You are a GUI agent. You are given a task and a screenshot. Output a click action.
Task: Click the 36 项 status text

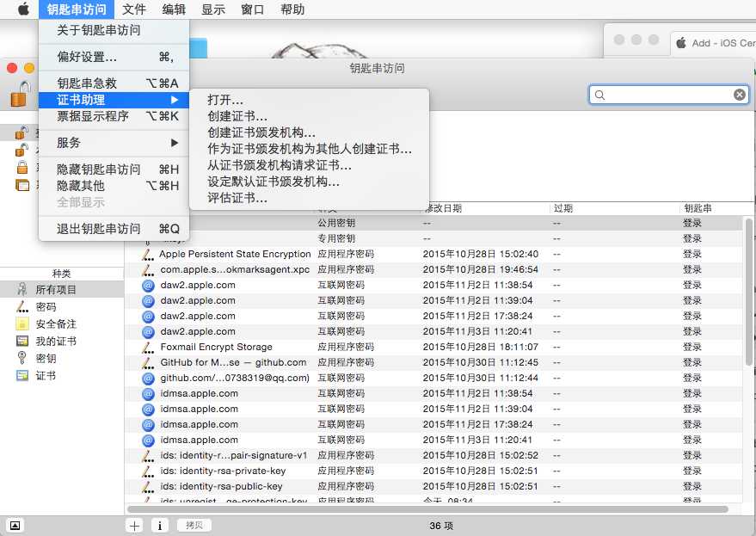tap(441, 526)
